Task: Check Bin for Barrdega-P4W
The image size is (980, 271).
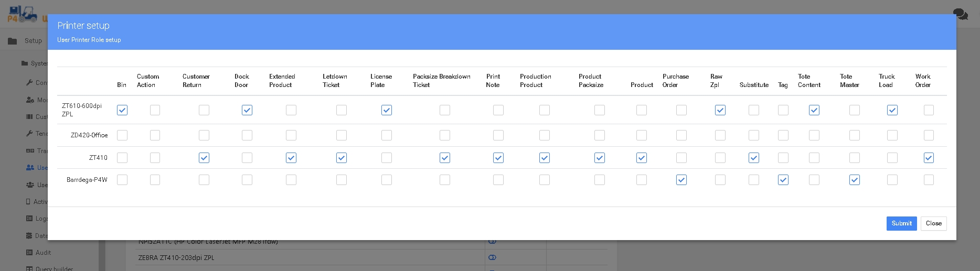Action: pyautogui.click(x=122, y=180)
